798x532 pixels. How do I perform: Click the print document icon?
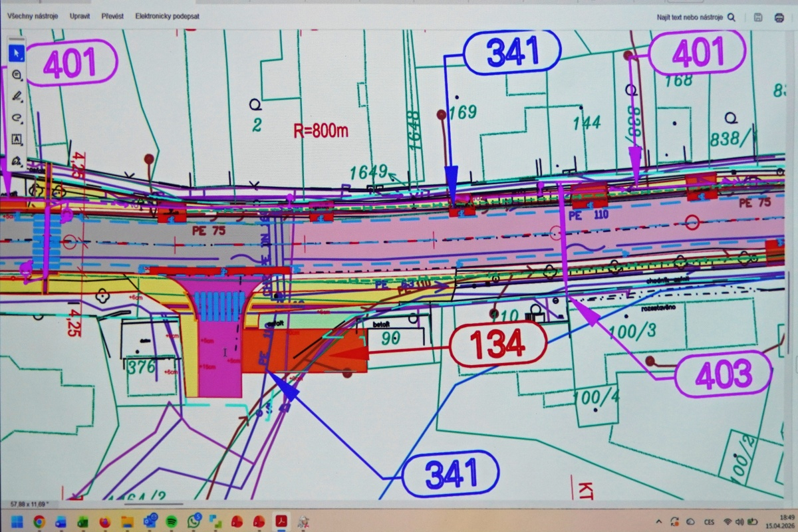[x=779, y=17]
